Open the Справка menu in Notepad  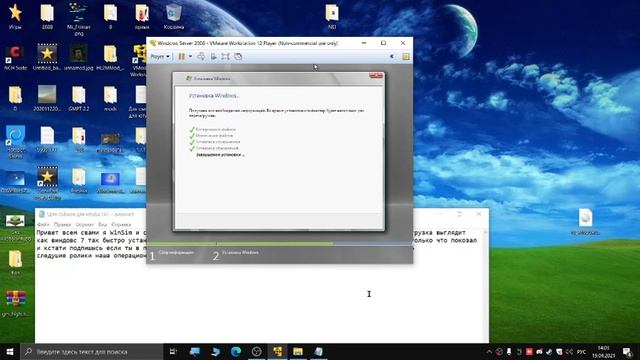click(x=121, y=224)
